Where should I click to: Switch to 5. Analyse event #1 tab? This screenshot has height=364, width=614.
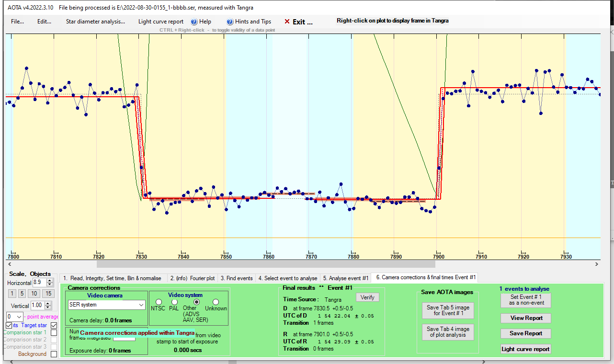346,278
